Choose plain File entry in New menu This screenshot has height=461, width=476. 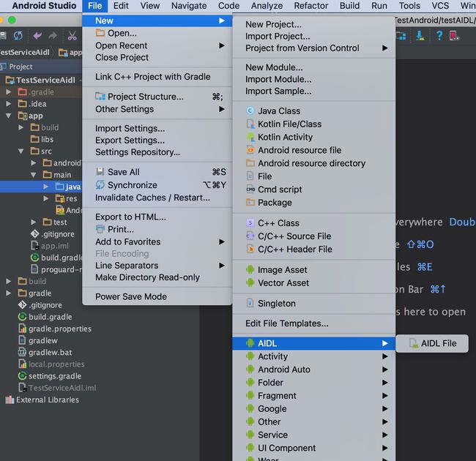coord(314,176)
